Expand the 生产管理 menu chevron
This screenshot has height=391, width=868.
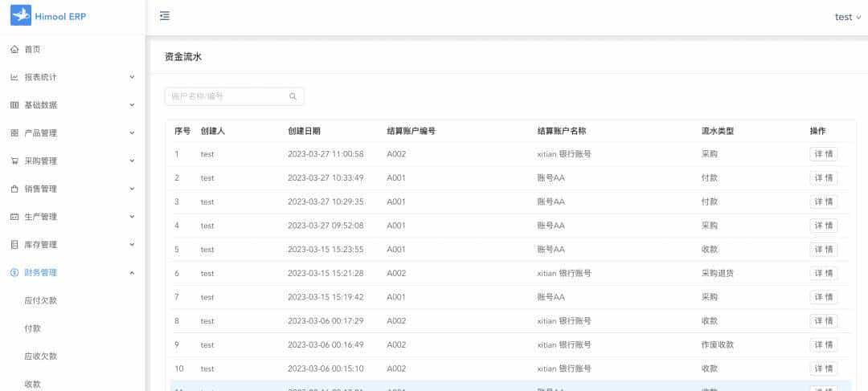133,216
